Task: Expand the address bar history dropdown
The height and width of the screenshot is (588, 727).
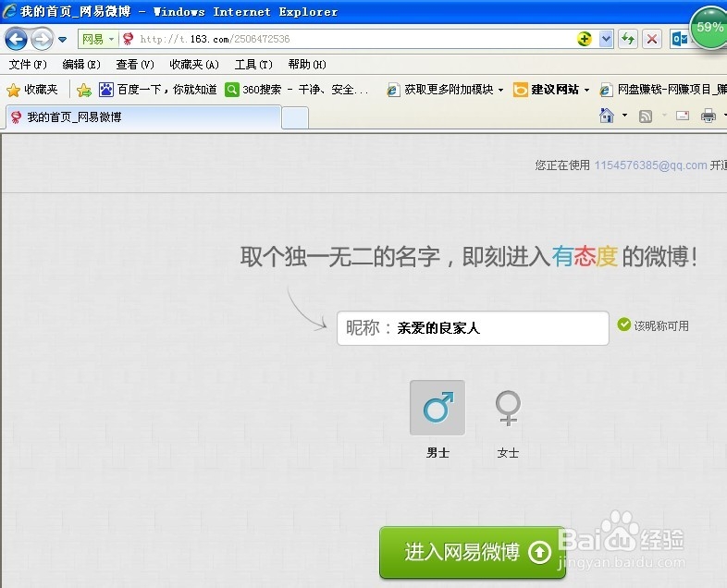Action: coord(606,40)
